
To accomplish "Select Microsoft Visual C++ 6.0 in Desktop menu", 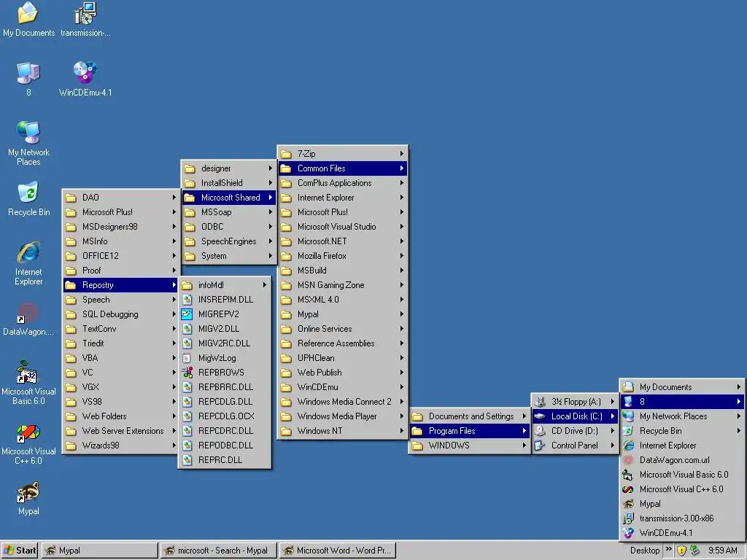I will tap(682, 489).
